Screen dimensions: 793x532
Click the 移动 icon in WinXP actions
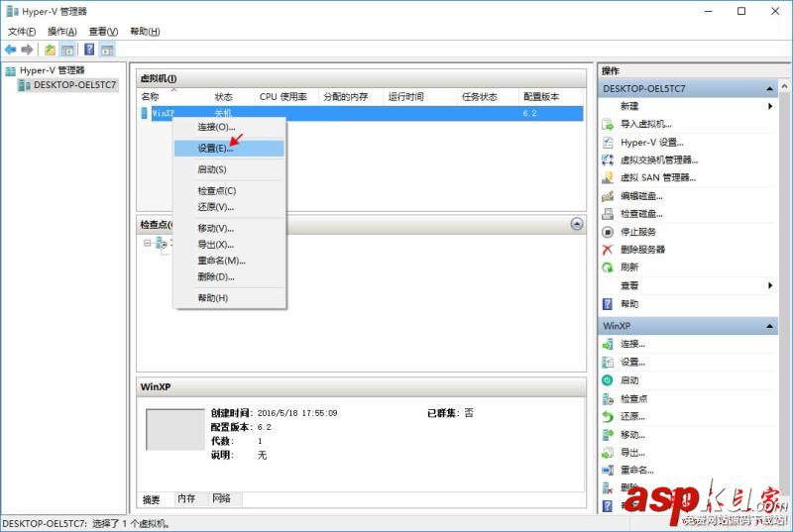click(608, 435)
